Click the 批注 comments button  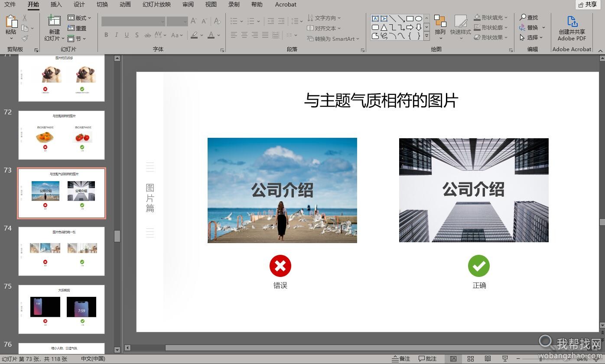[x=427, y=359]
